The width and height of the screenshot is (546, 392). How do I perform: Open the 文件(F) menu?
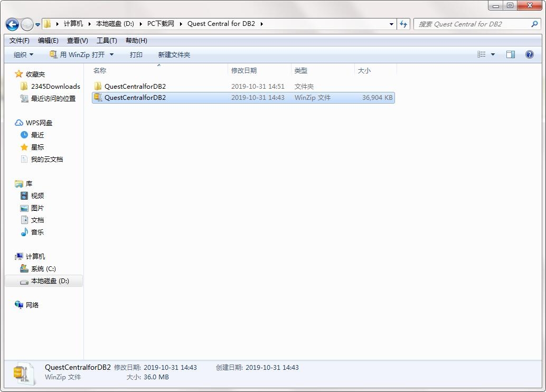coord(19,41)
